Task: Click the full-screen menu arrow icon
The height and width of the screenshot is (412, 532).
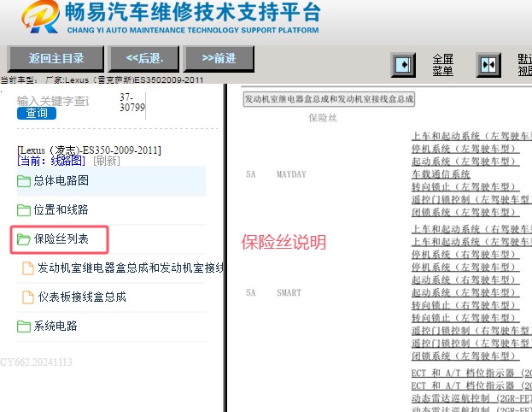Action: [x=403, y=64]
